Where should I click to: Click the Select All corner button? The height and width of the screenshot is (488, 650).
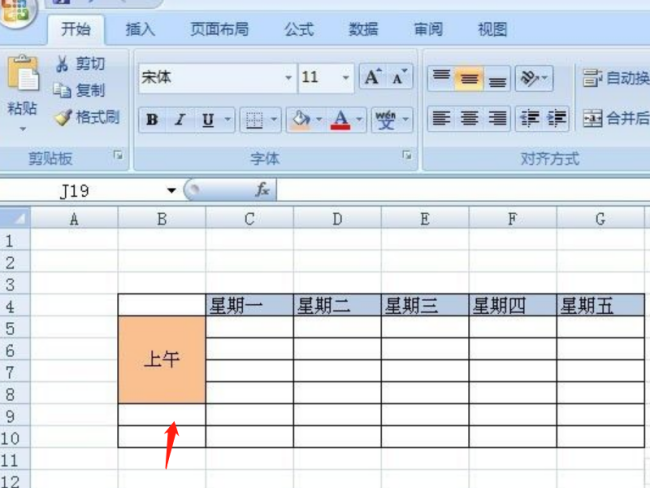tap(15, 218)
